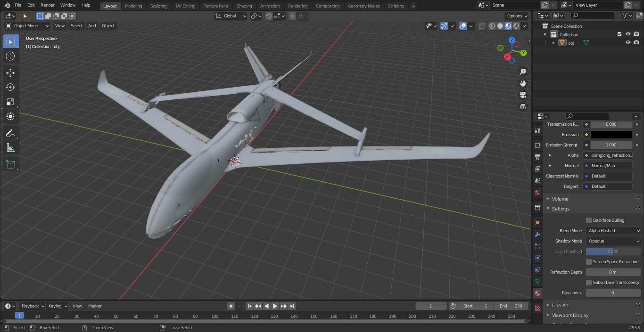Viewport: 644px width, 332px height.
Task: Click the End frame field 250
Action: 511,306
